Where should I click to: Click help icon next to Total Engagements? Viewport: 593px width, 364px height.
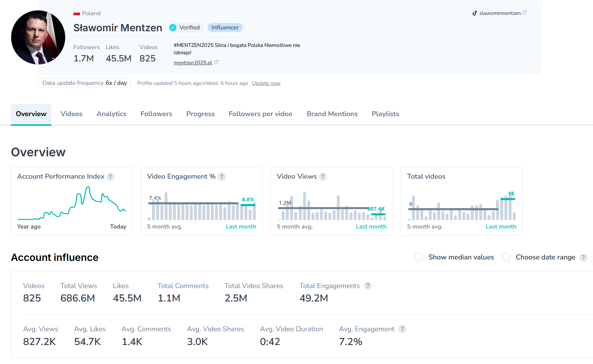[x=368, y=286]
